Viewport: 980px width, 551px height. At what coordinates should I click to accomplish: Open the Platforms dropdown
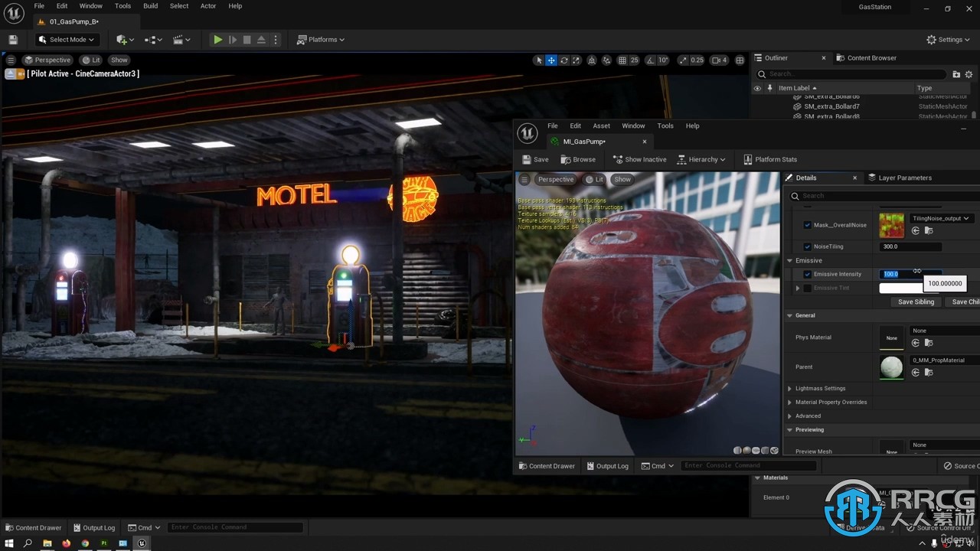tap(321, 40)
